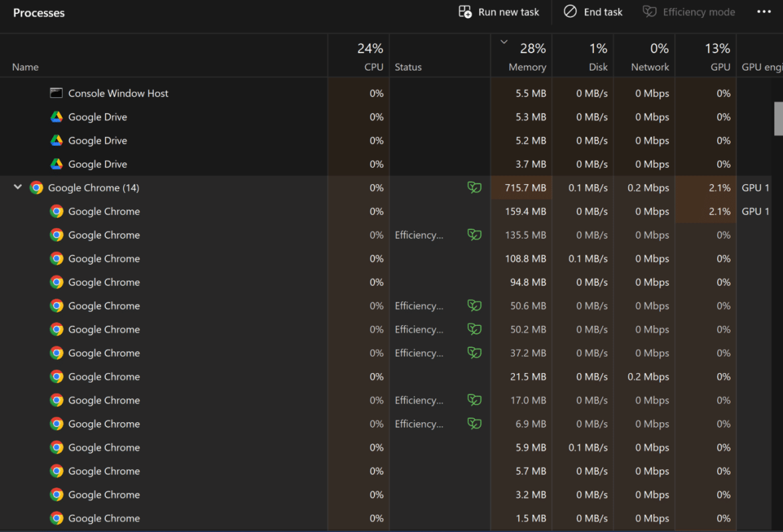
Task: Click the sort chevron above the Memory column
Action: (504, 42)
